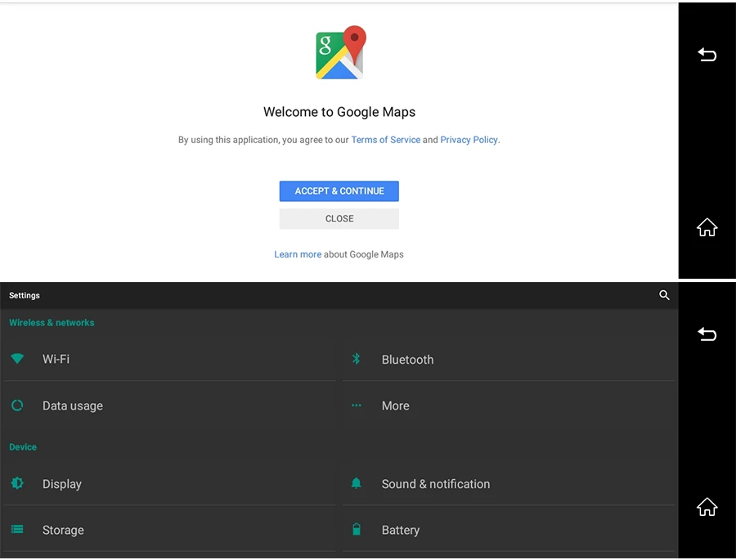Open the Storage settings entry
The height and width of the screenshot is (560, 736).
point(169,530)
